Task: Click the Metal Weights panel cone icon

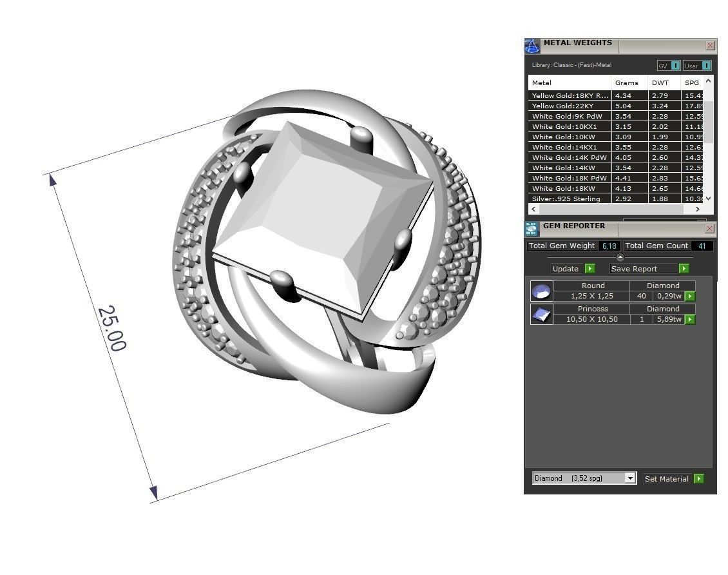Action: pos(532,46)
